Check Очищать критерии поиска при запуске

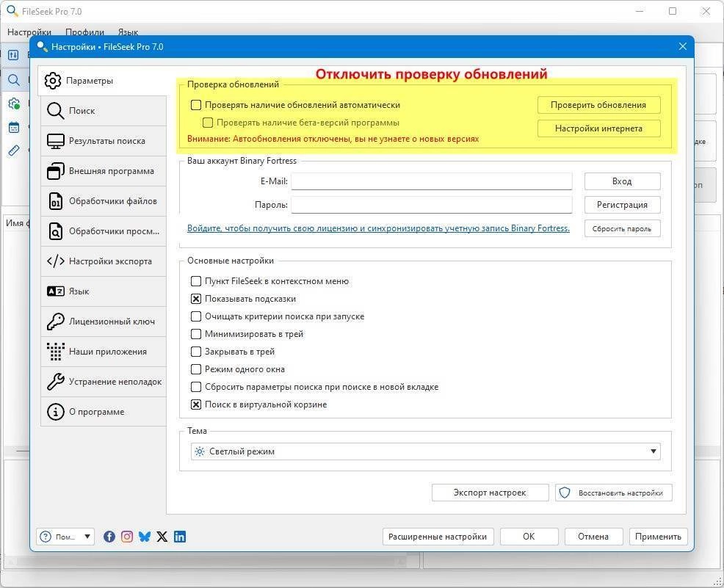(x=196, y=316)
